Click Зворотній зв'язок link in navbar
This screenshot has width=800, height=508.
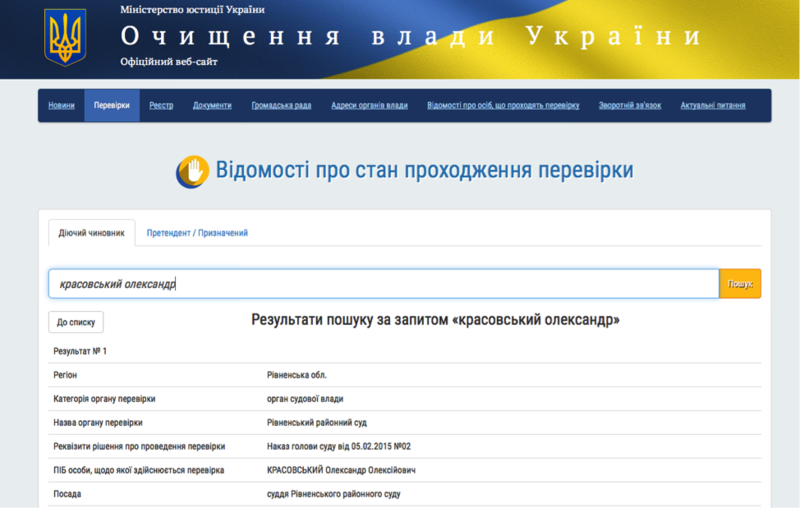pos(630,106)
